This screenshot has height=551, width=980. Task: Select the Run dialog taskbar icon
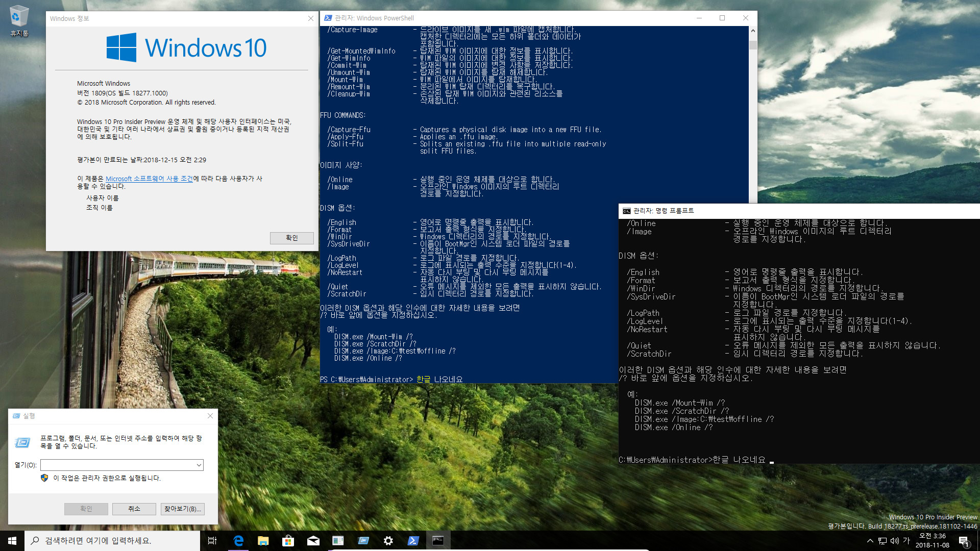click(363, 541)
